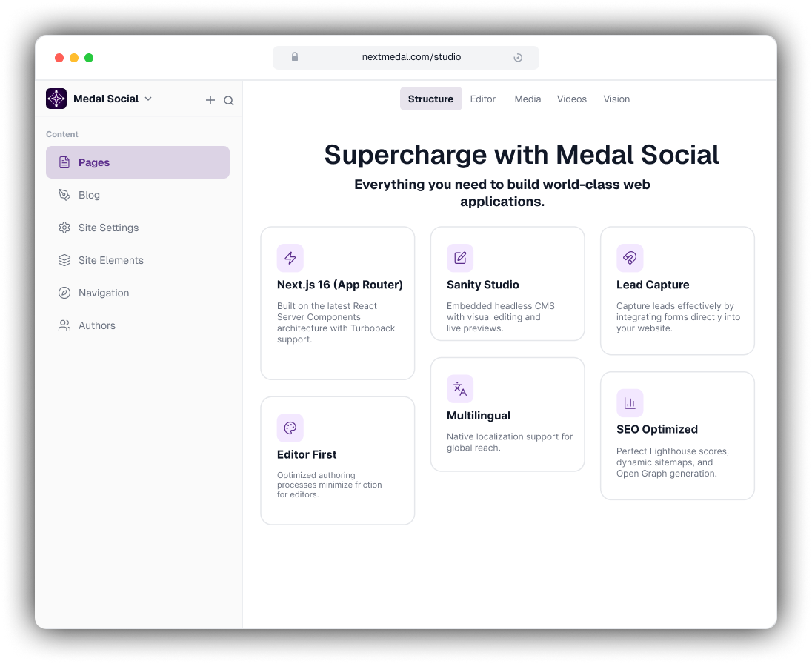The width and height of the screenshot is (812, 664).
Task: Click the yellow minimize window button
Action: click(x=74, y=58)
